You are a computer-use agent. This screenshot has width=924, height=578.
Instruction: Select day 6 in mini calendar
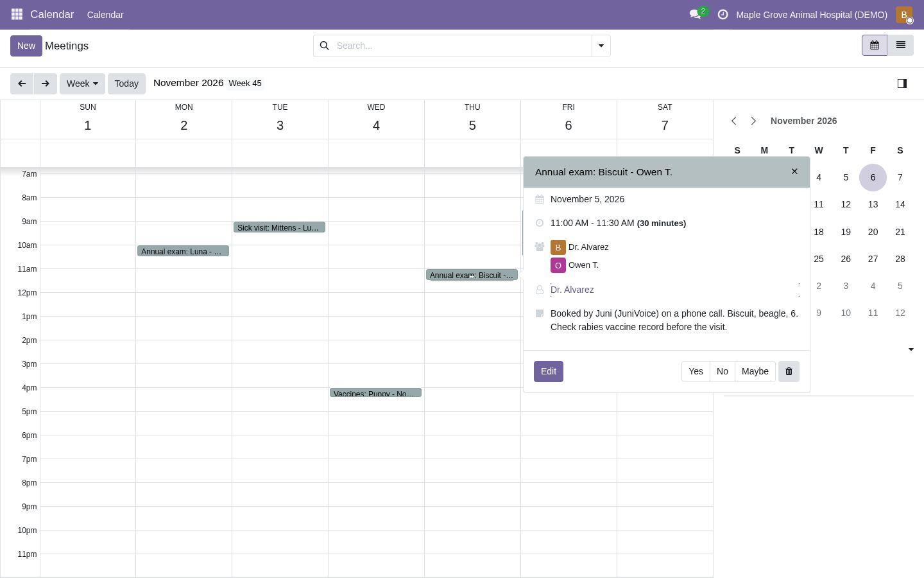(x=873, y=177)
